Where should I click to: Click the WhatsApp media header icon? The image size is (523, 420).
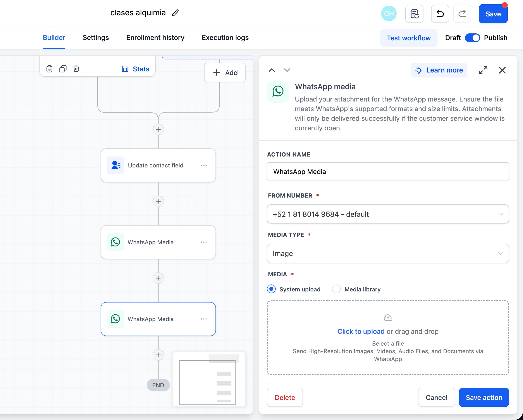coord(278,91)
